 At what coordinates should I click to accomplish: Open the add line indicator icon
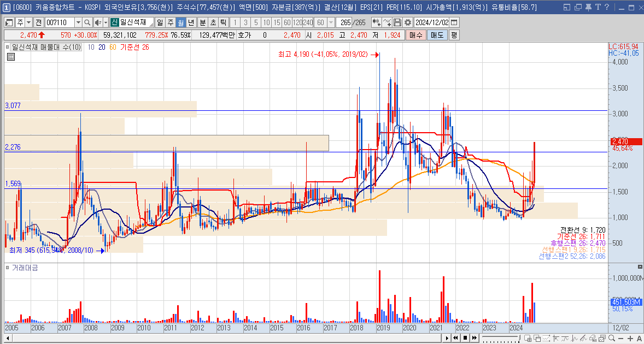click(x=387, y=22)
